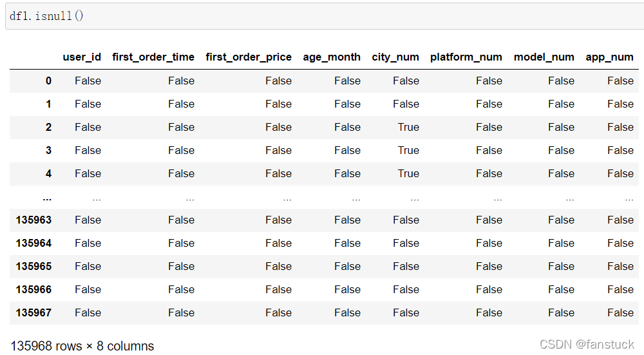Viewport: 644px width, 355px height.
Task: Click row index 4
Action: 48,174
